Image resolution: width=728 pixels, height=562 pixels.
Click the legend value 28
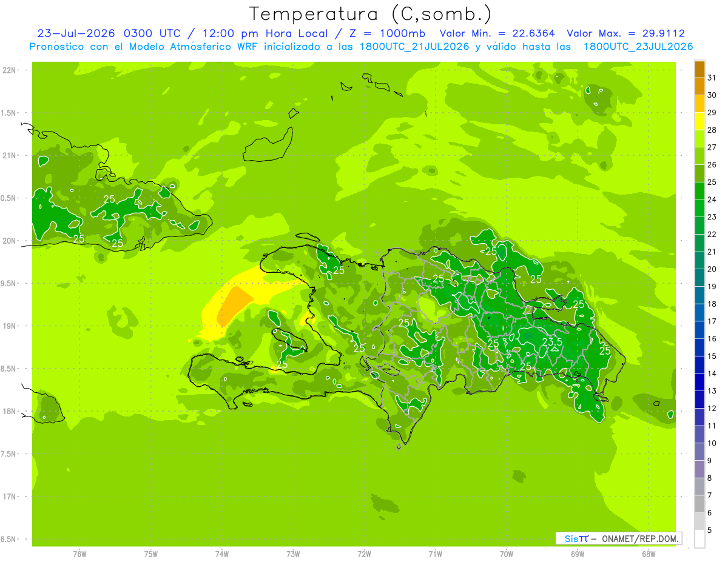712,130
